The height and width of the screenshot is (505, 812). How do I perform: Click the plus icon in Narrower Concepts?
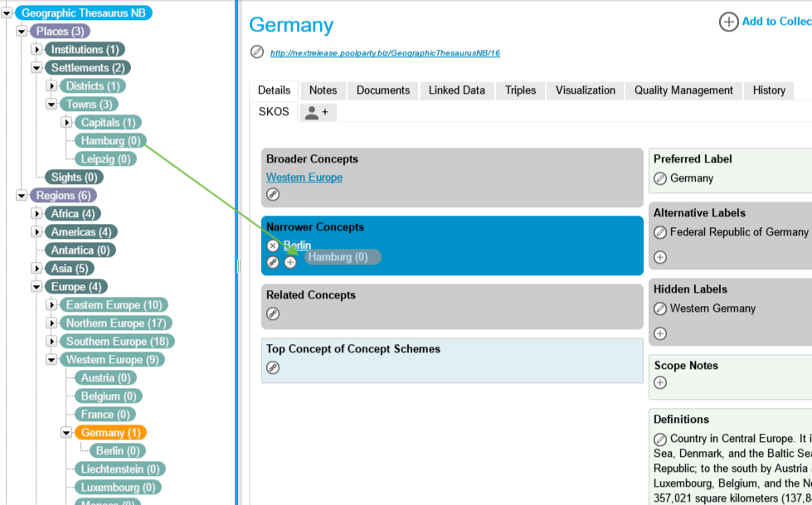click(x=290, y=262)
